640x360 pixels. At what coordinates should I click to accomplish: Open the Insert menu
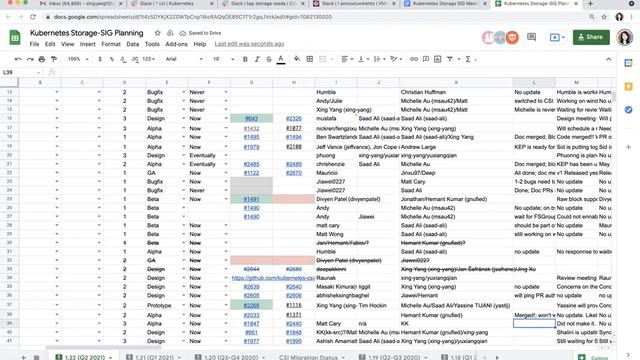[x=87, y=44]
